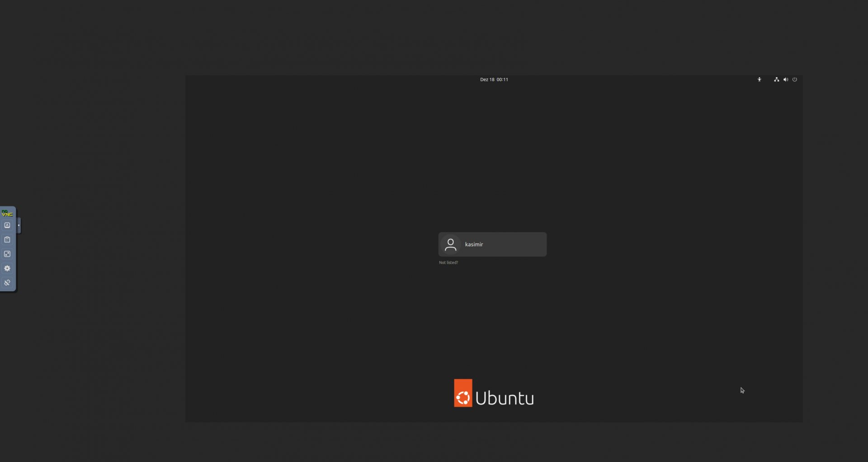The height and width of the screenshot is (462, 868).
Task: Disconnect the noVNC session
Action: coord(7,283)
